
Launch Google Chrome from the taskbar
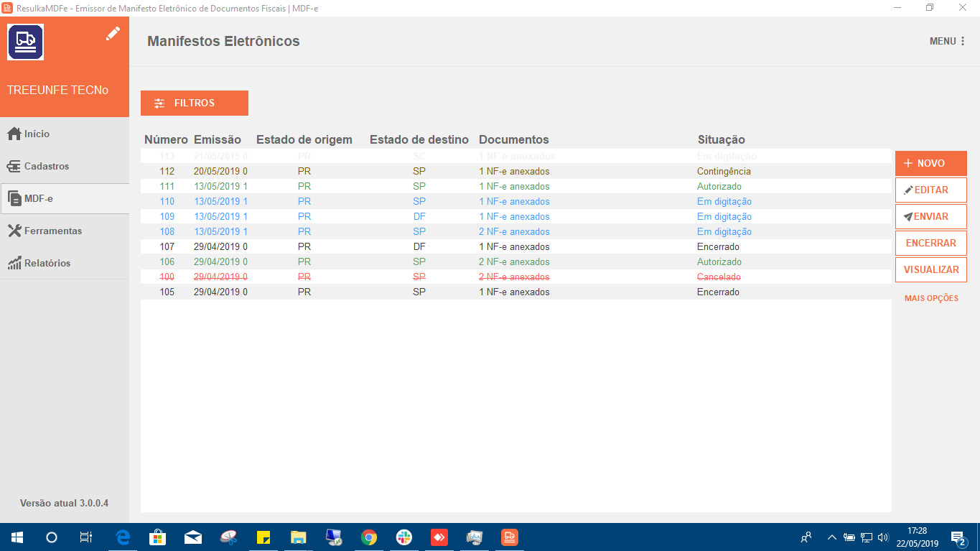(x=368, y=537)
